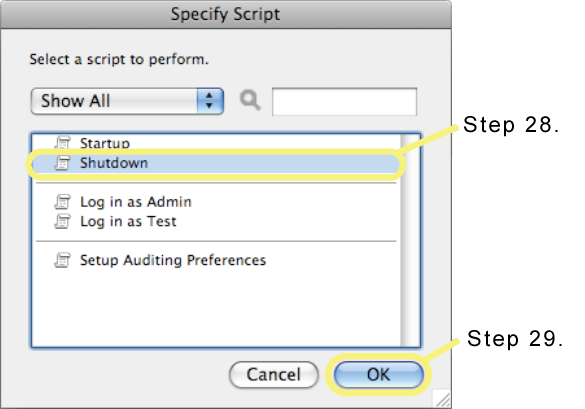Select the Shutdown script row

click(x=216, y=163)
